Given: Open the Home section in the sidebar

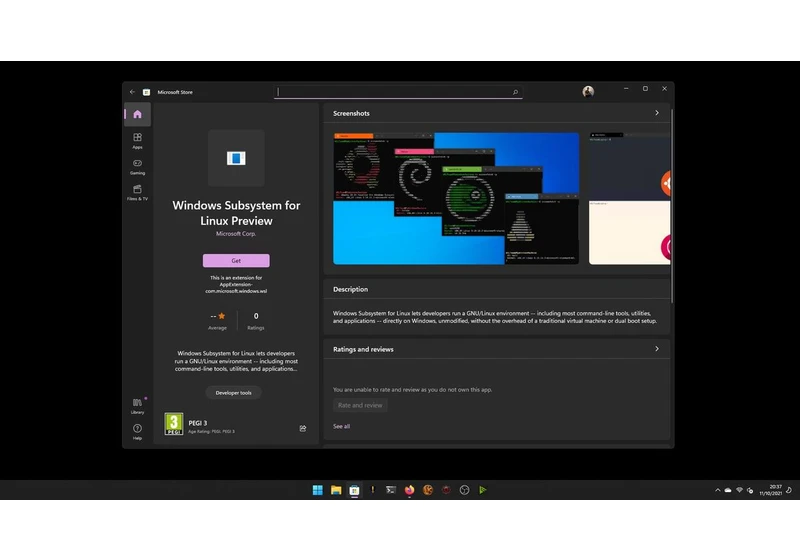Looking at the screenshot, I should (137, 114).
